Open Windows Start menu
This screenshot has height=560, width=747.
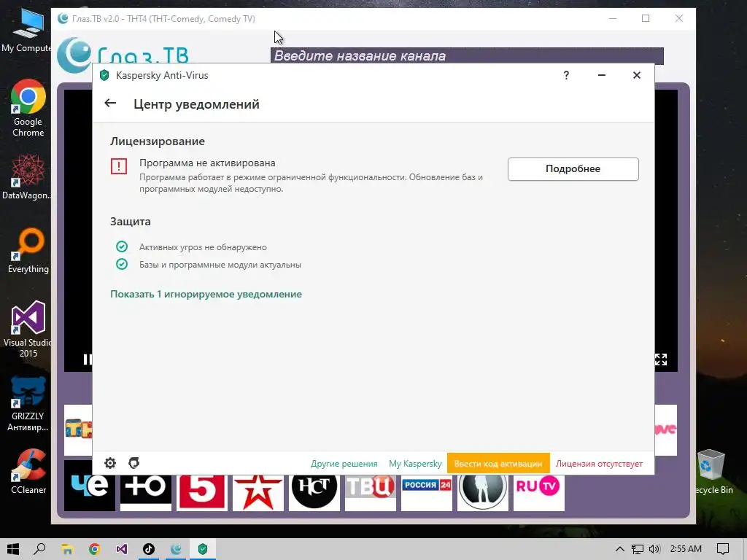[13, 549]
